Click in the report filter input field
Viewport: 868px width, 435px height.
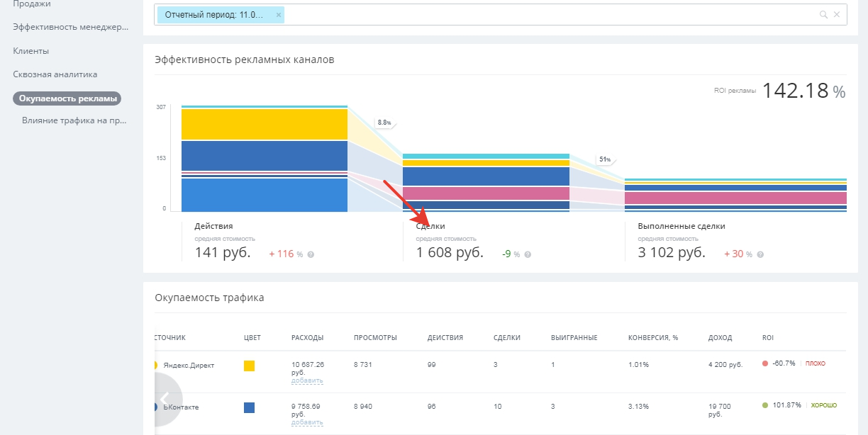coord(550,15)
